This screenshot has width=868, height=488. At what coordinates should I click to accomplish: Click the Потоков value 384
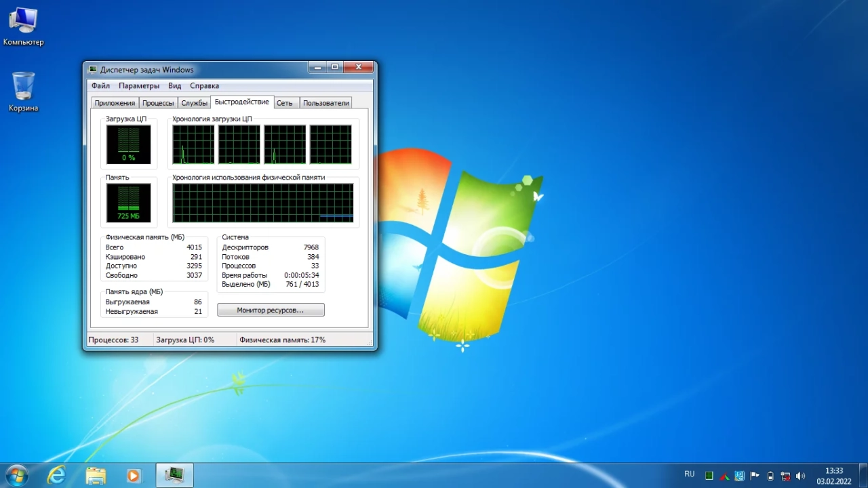(x=313, y=257)
